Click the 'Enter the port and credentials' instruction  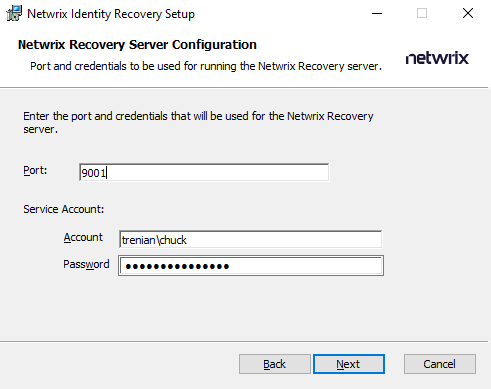(198, 122)
